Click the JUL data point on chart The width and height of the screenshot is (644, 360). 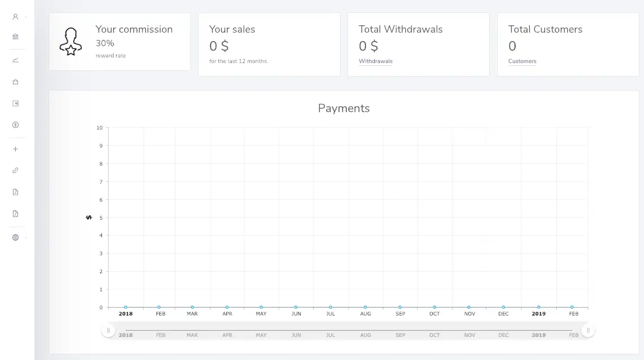click(x=330, y=307)
